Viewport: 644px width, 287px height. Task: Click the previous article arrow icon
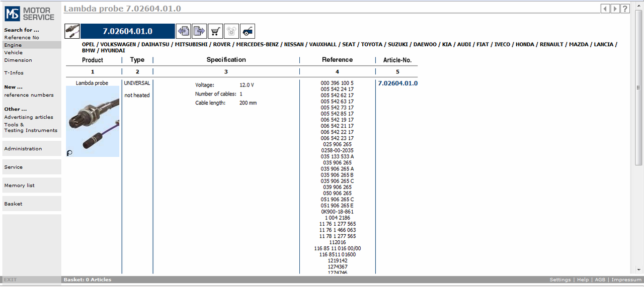183,31
